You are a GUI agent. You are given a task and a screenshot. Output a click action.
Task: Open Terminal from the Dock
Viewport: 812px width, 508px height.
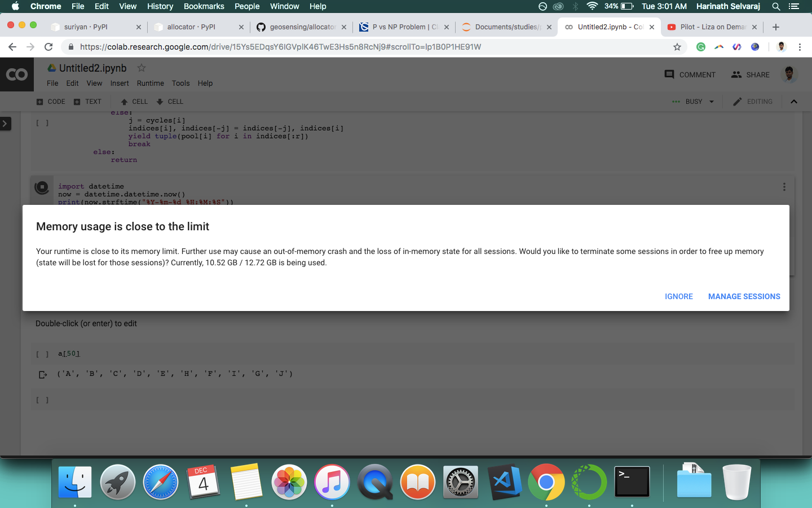pyautogui.click(x=632, y=482)
